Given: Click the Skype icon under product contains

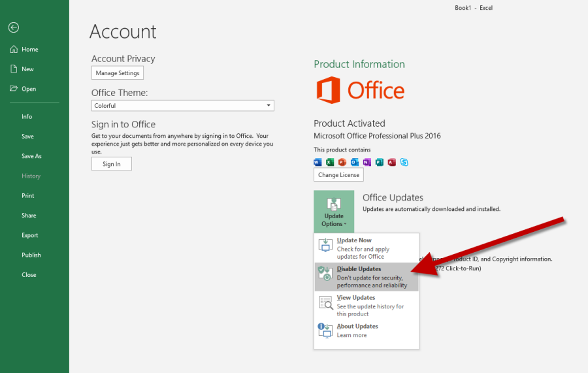Looking at the screenshot, I should pyautogui.click(x=404, y=162).
